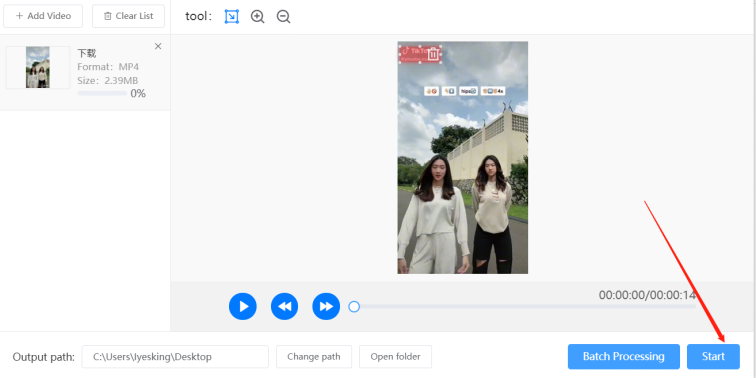This screenshot has height=378, width=756.
Task: Play the video preview
Action: click(243, 306)
